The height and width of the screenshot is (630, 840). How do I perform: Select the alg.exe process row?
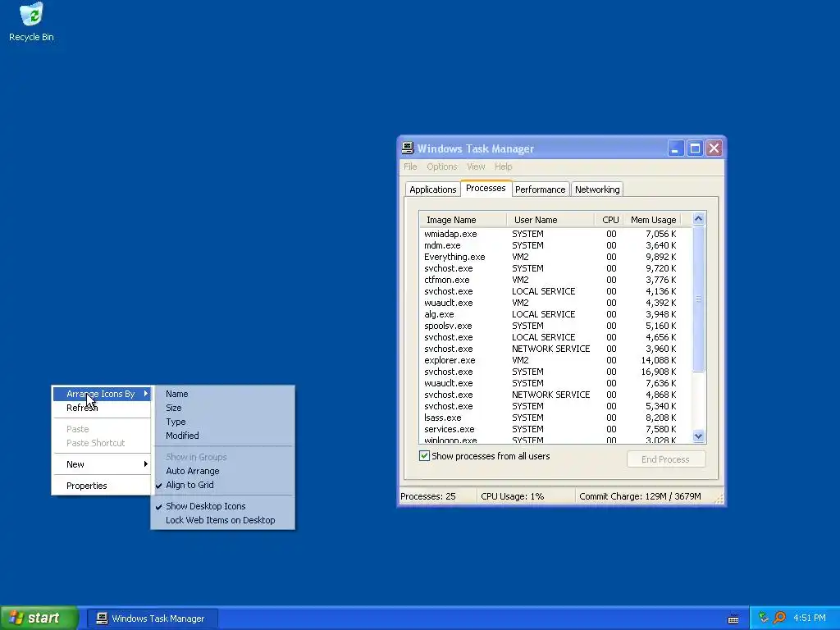(555, 314)
